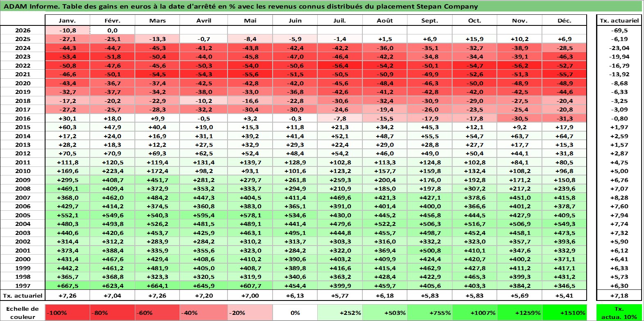This screenshot has height=321, width=644.
Task: Click the 2022 Juil. cell '-56,4'
Action: point(340,66)
